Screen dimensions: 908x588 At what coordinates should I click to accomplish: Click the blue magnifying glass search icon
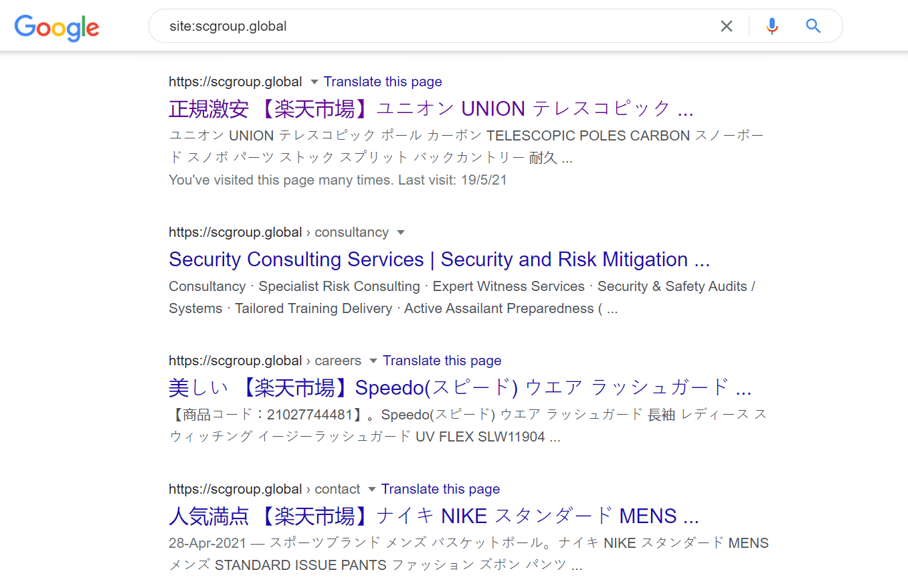coord(812,25)
